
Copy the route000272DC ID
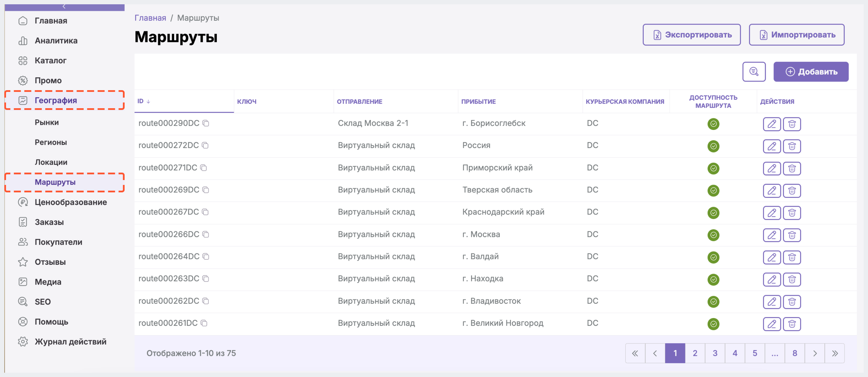click(x=205, y=145)
